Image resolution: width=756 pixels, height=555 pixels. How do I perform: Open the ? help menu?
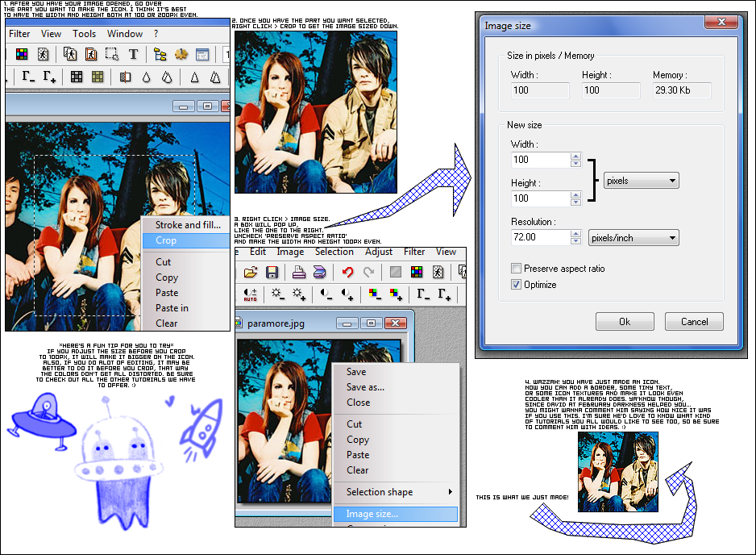click(x=156, y=34)
